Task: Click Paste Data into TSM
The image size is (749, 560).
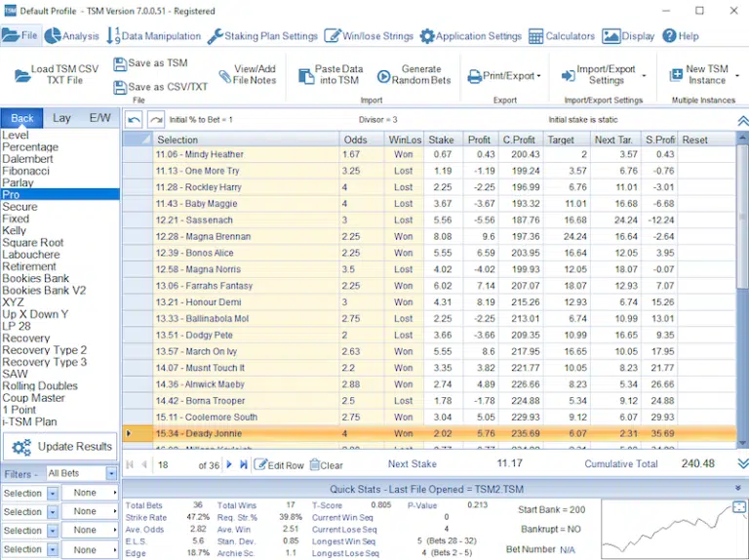Action: [x=331, y=75]
